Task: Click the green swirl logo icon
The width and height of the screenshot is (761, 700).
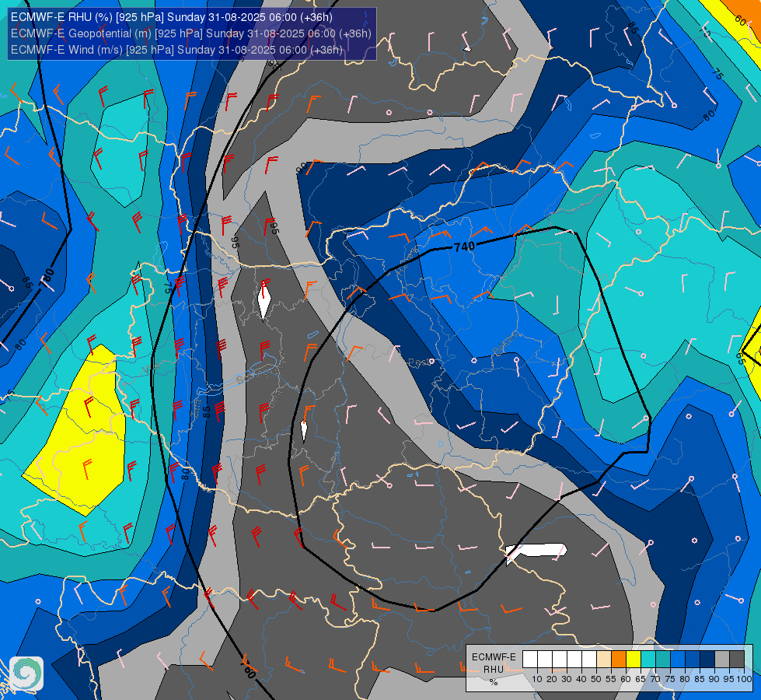Action: [26, 673]
